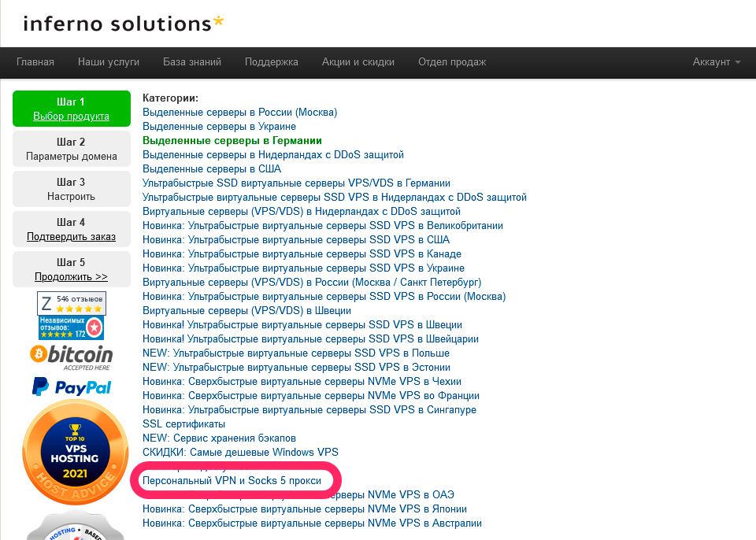Select Выделенные серверы в Германии category
Image resolution: width=756 pixels, height=540 pixels.
(232, 141)
